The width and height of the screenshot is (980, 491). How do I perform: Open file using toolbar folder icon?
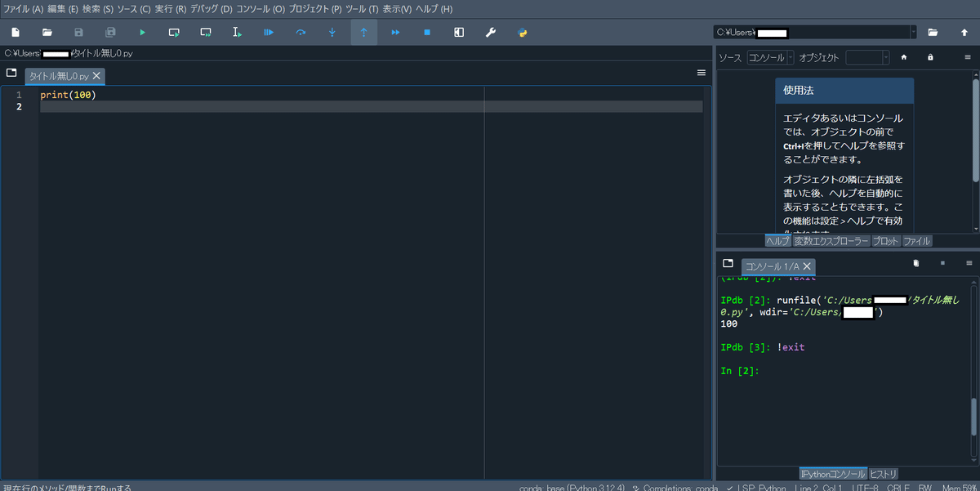pos(47,33)
